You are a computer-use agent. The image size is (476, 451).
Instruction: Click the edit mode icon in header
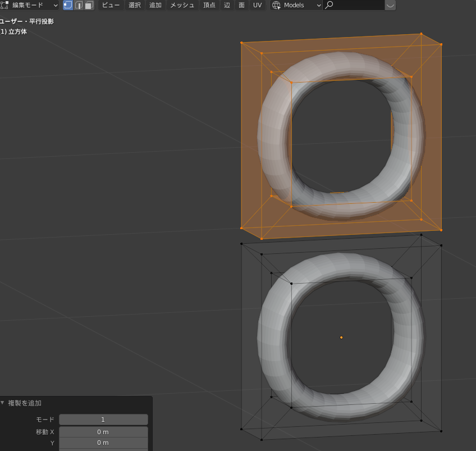pos(4,5)
